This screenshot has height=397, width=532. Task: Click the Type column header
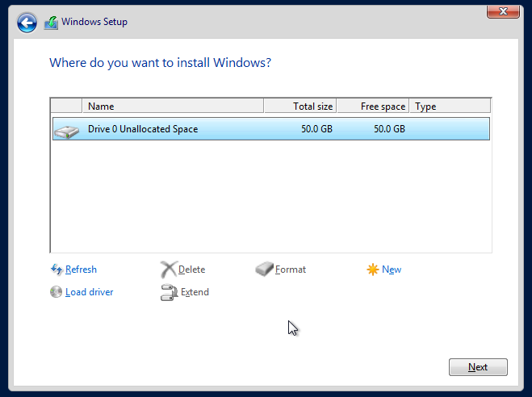click(x=449, y=106)
